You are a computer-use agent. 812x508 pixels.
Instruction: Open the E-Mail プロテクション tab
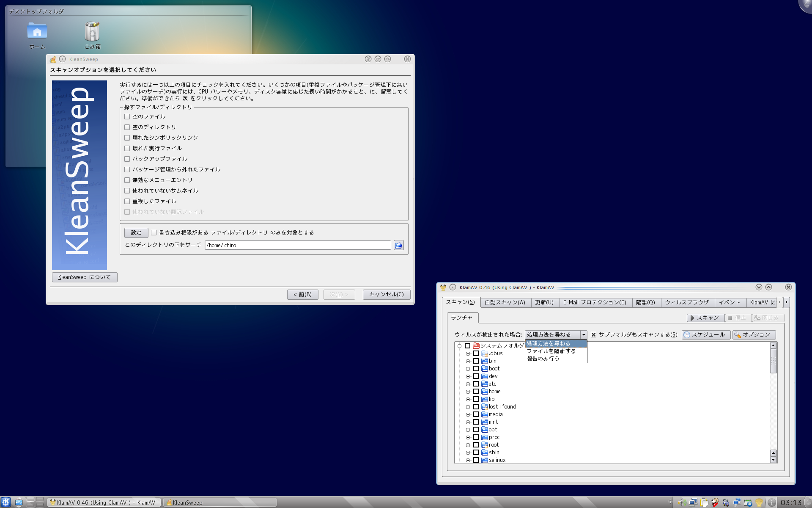point(595,303)
